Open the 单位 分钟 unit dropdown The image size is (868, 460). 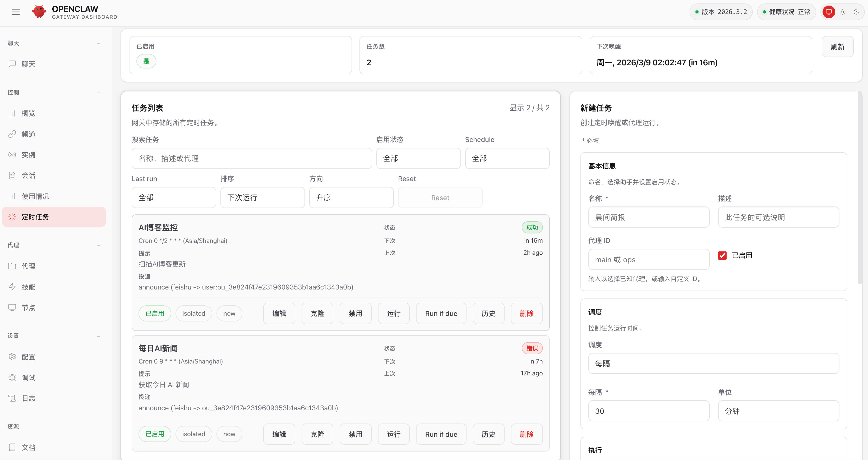pyautogui.click(x=778, y=411)
